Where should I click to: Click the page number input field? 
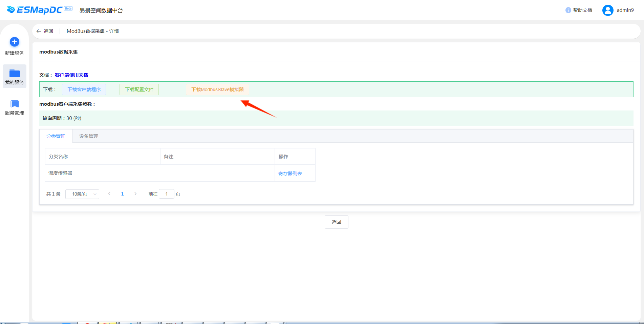click(x=167, y=194)
